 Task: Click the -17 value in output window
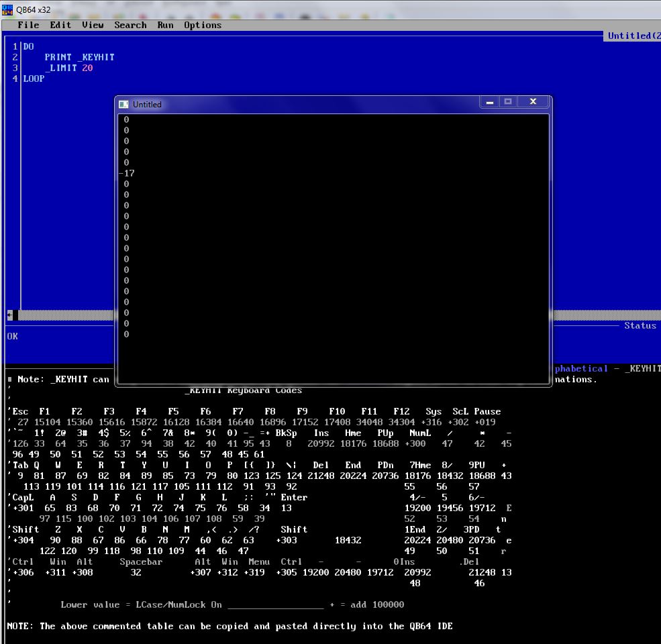127,173
